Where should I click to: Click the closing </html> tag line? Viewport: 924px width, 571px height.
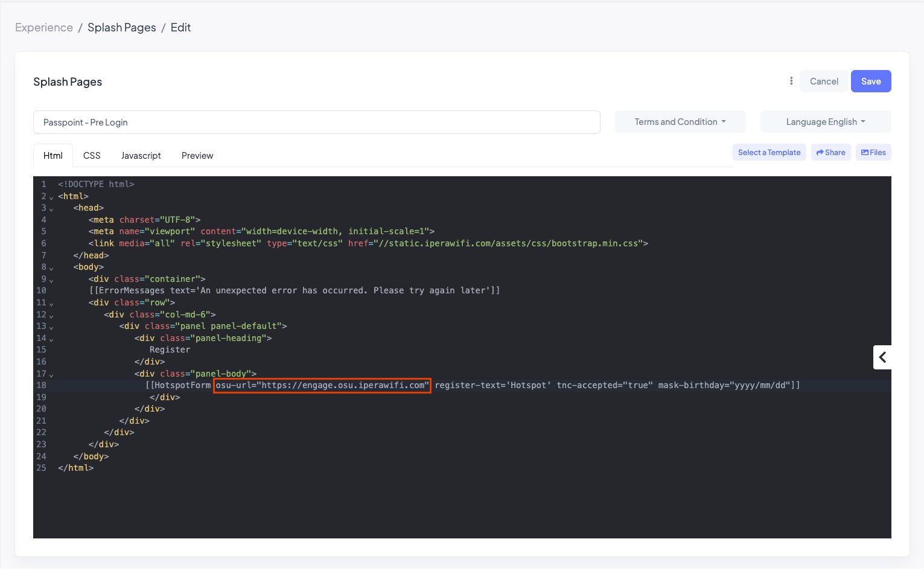76,468
